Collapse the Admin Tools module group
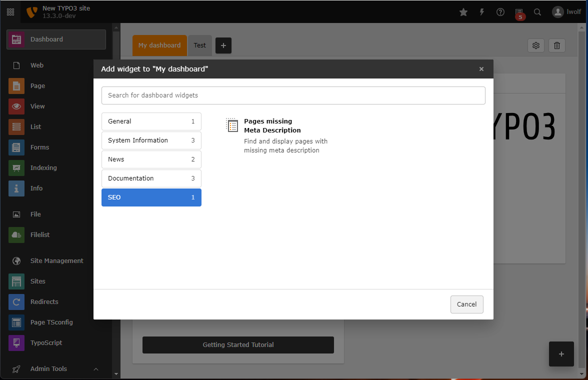The height and width of the screenshot is (380, 588). [96, 369]
